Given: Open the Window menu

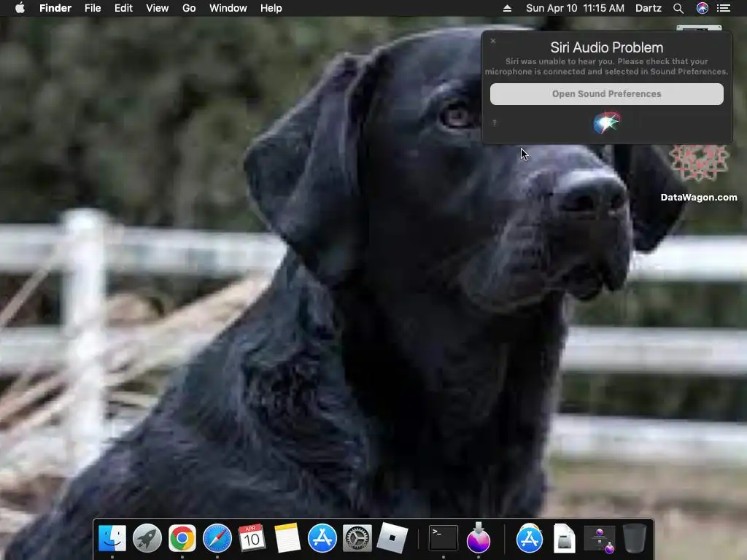Looking at the screenshot, I should click(228, 8).
